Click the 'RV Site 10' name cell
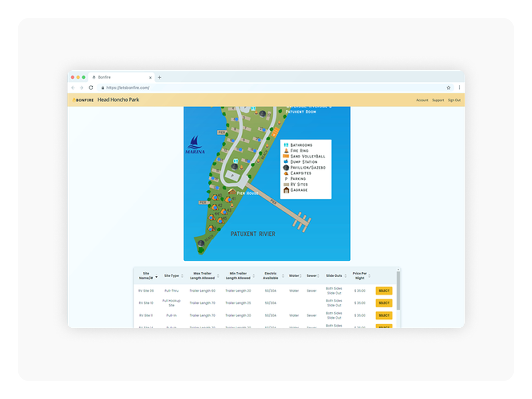The width and height of the screenshot is (532, 399). click(146, 303)
